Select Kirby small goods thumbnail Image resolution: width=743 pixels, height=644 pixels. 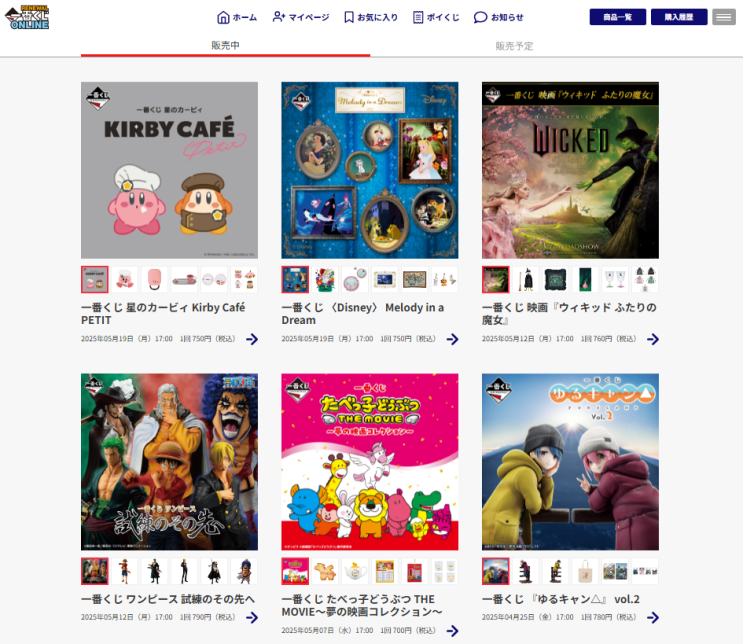(244, 280)
